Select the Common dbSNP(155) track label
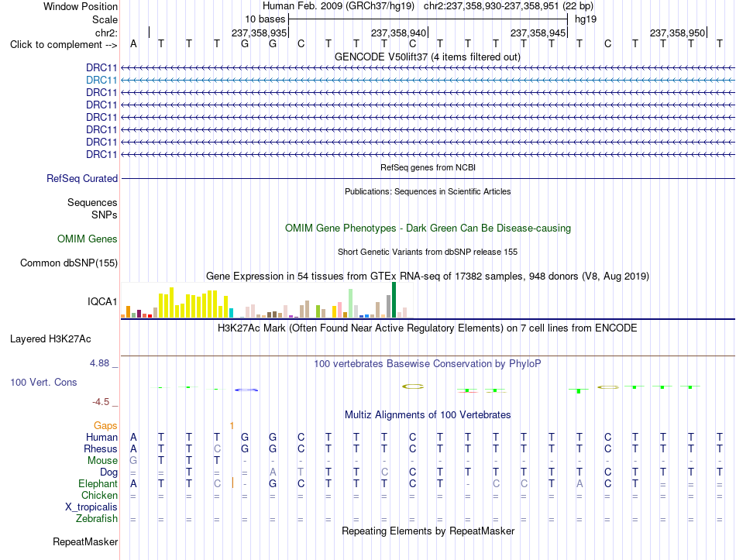Image resolution: width=736 pixels, height=560 pixels. tap(68, 263)
